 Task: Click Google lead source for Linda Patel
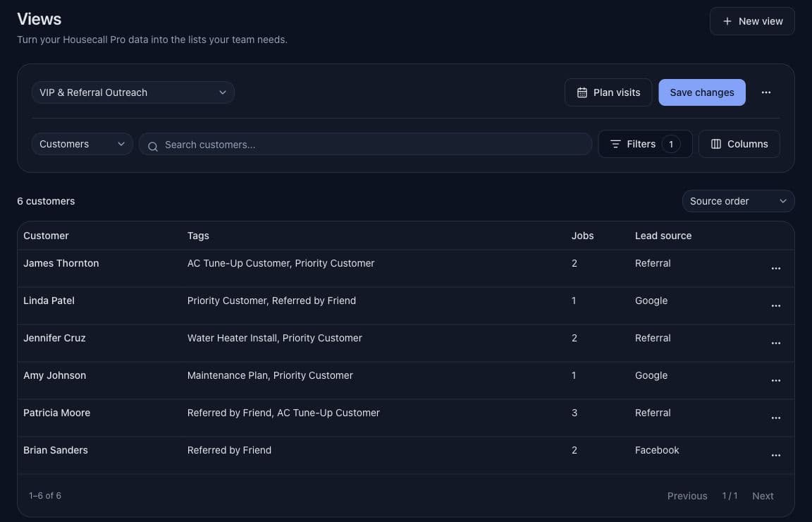pyautogui.click(x=651, y=301)
